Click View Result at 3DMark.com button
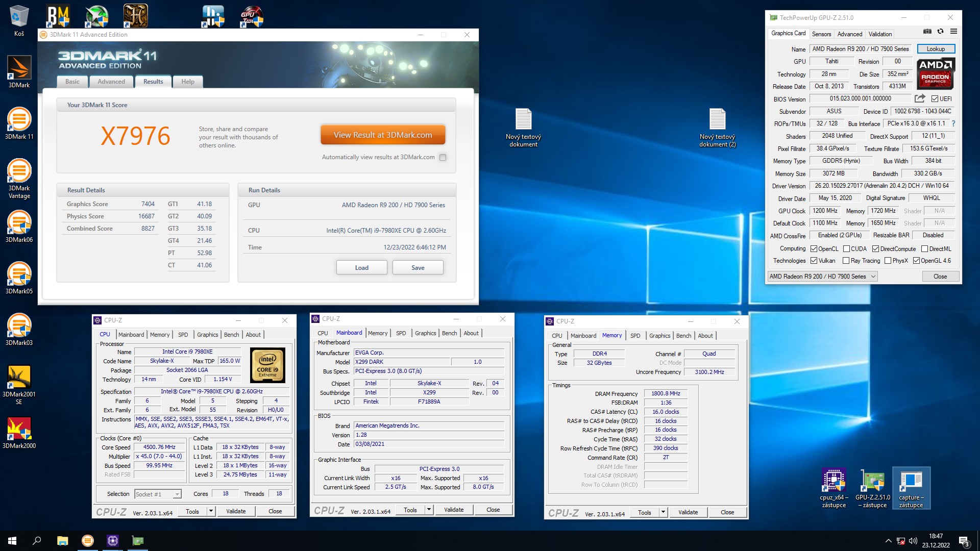The height and width of the screenshot is (551, 980). click(x=383, y=135)
